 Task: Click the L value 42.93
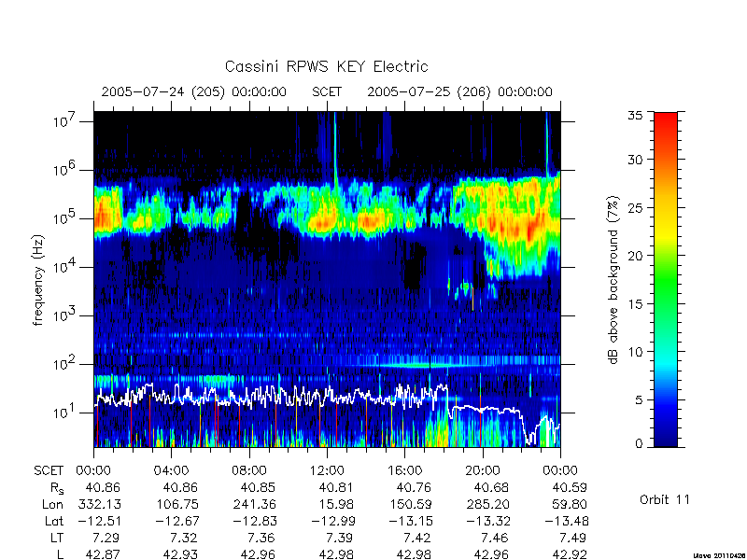(x=180, y=554)
